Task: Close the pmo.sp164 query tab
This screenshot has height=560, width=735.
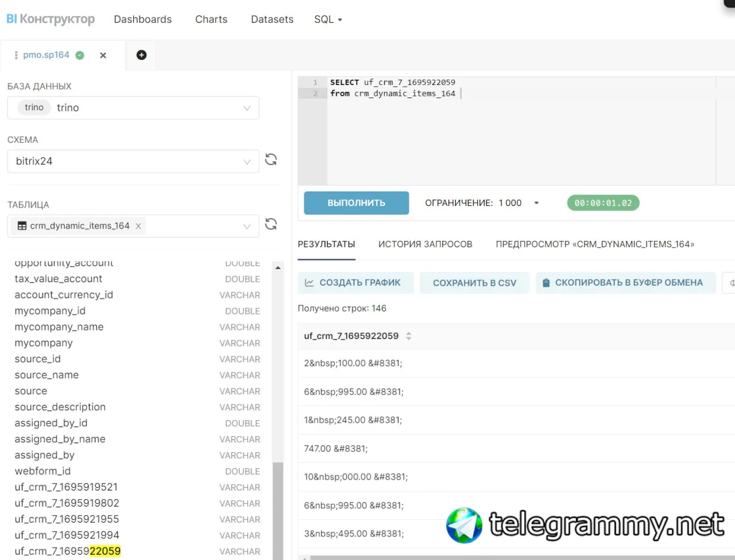Action: tap(103, 56)
